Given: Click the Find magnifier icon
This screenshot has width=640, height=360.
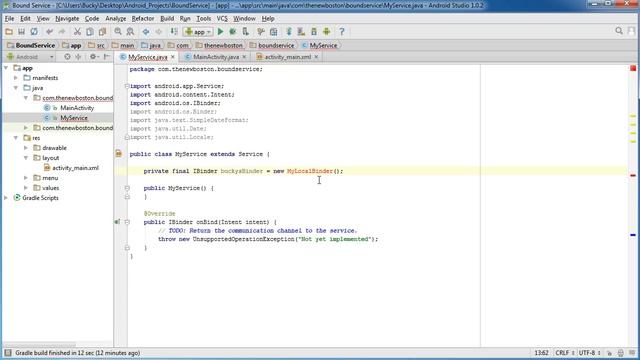Looking at the screenshot, I should click(x=118, y=31).
